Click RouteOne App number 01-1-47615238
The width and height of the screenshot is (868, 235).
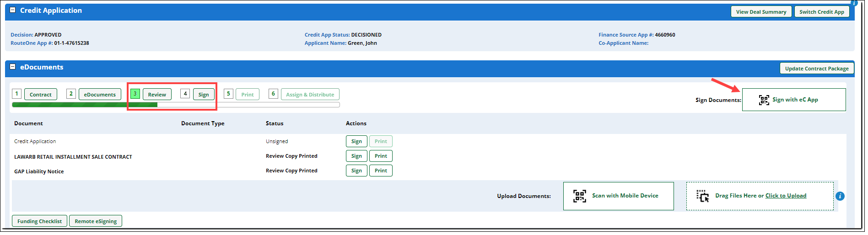71,43
